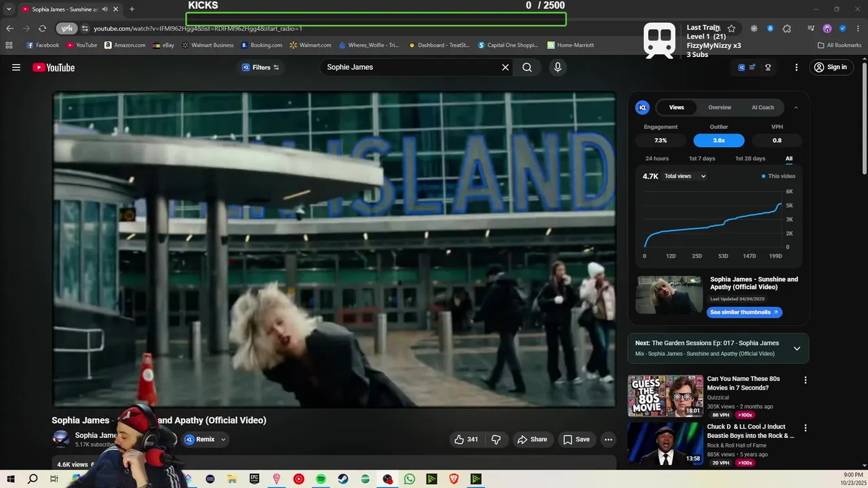Go to the YouTube home logo
This screenshot has height=488, width=868.
pyautogui.click(x=54, y=67)
